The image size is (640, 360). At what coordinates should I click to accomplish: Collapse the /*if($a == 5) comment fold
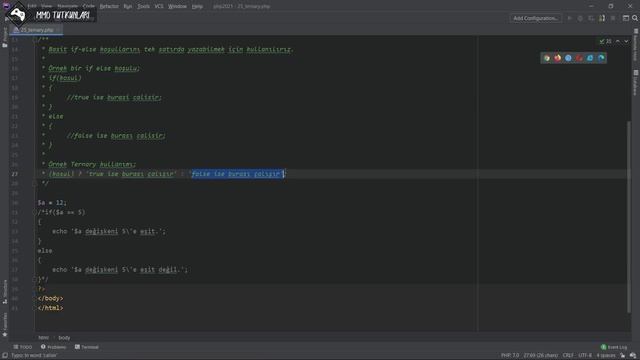click(x=35, y=212)
